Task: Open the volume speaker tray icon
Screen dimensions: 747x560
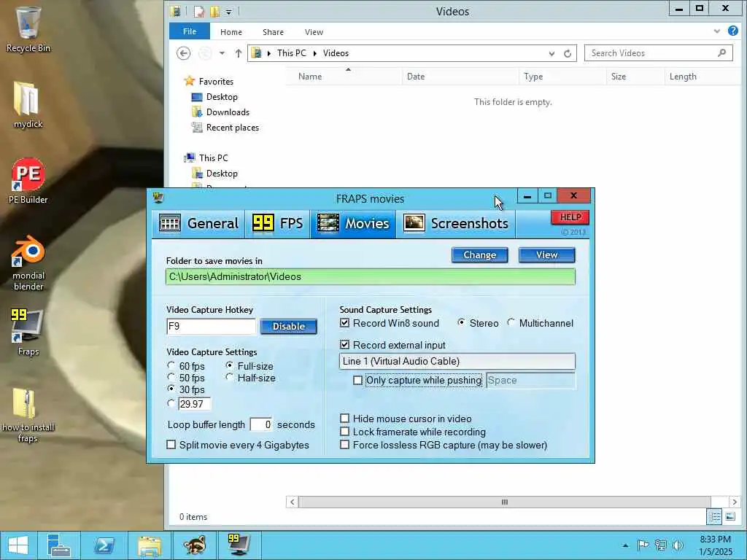Action: 678,545
